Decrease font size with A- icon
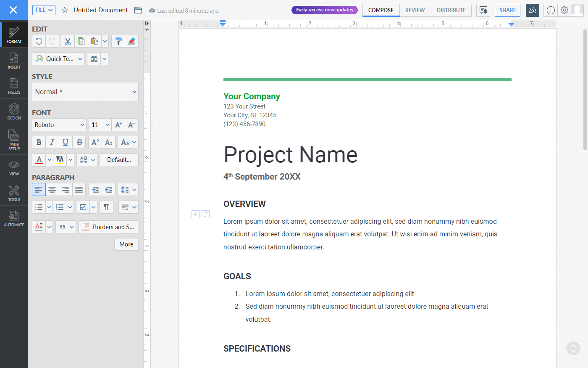 [x=131, y=125]
